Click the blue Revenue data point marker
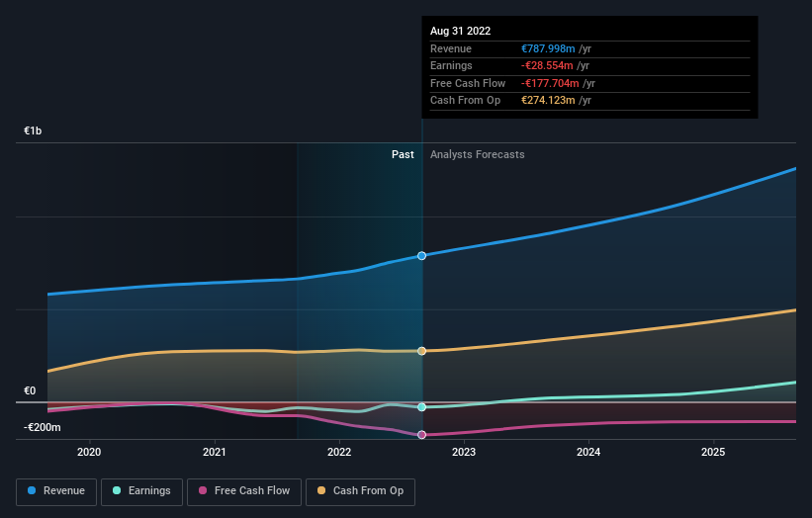 [x=421, y=256]
